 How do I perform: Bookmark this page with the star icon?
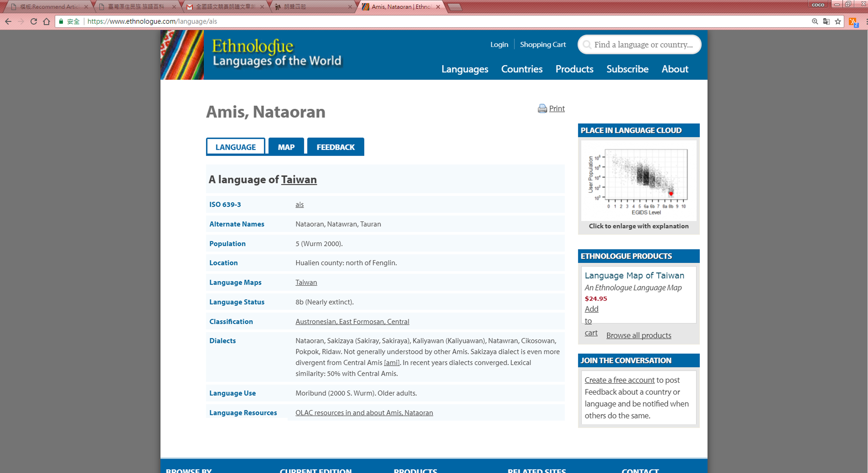pos(838,22)
